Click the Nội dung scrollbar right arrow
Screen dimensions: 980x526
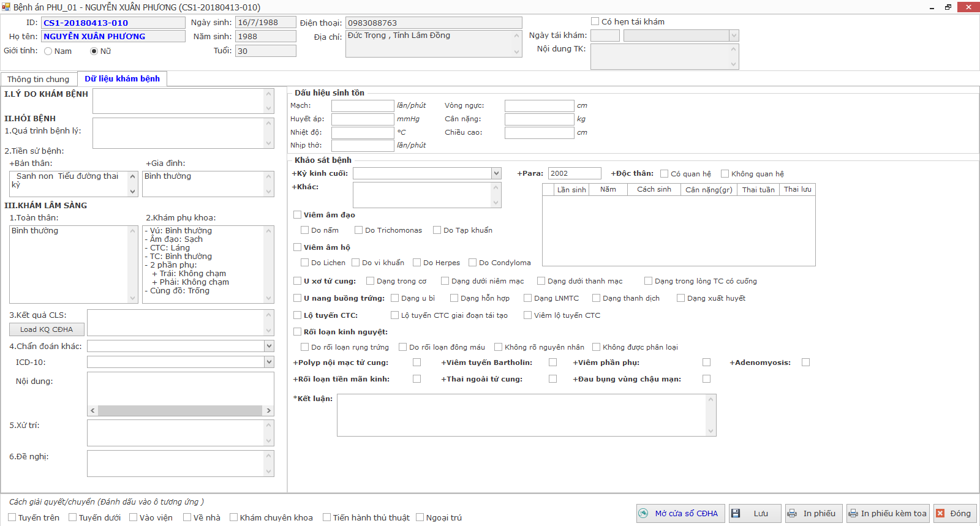click(x=268, y=410)
